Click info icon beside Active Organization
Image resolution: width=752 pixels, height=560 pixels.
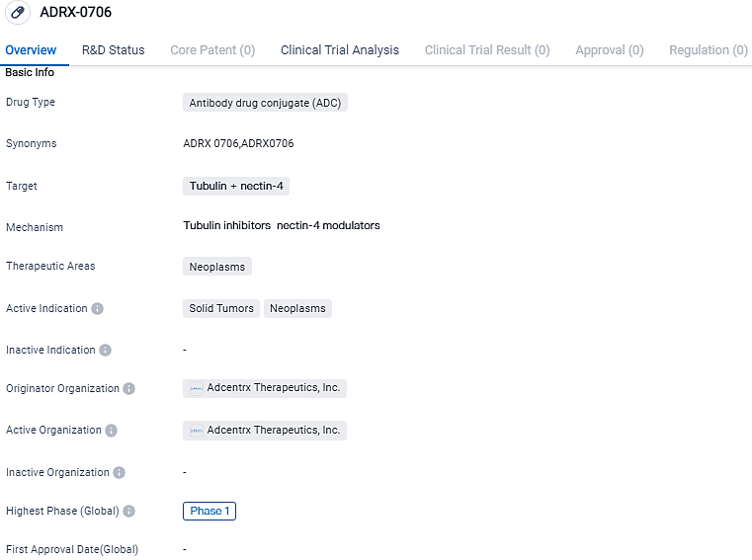(111, 431)
